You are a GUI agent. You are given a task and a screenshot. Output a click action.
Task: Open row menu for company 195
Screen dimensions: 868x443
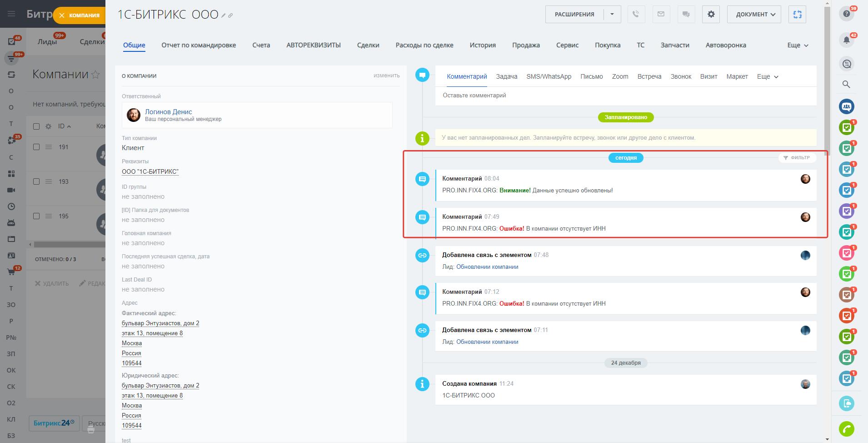tap(49, 216)
